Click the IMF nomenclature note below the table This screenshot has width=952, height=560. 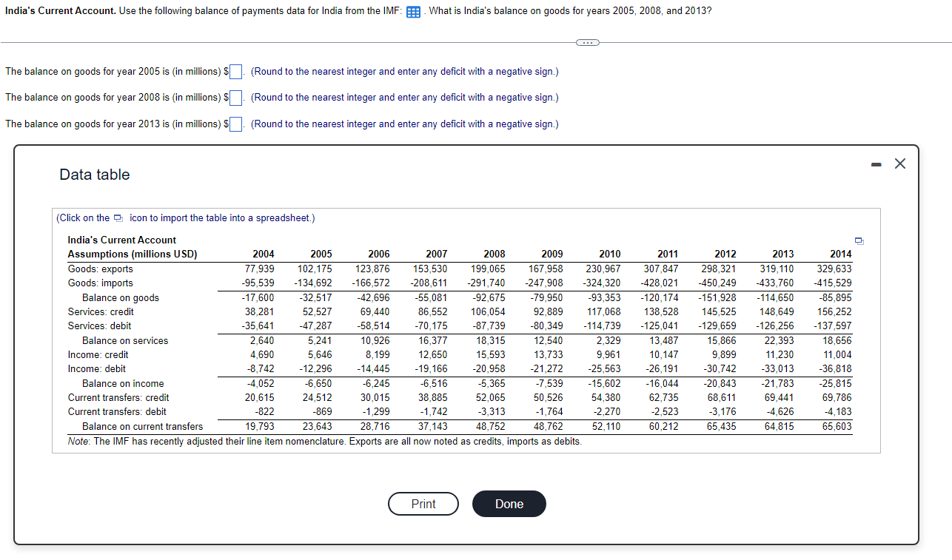(324, 442)
